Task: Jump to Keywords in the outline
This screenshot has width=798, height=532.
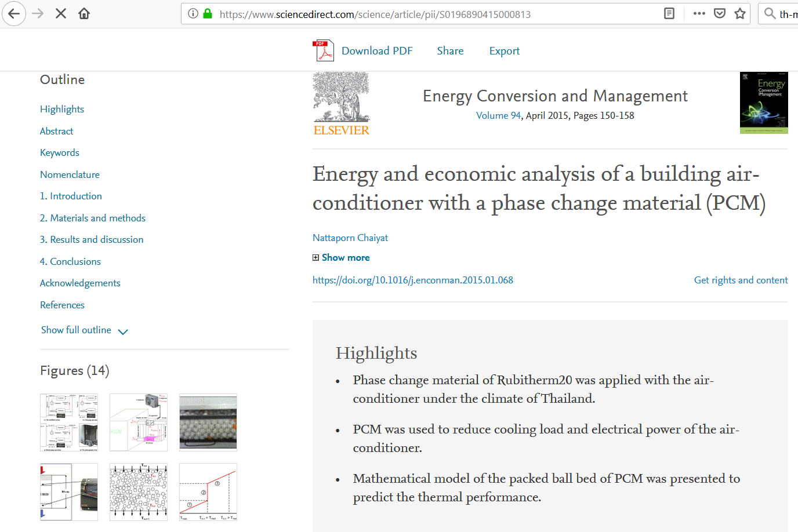Action: (60, 152)
